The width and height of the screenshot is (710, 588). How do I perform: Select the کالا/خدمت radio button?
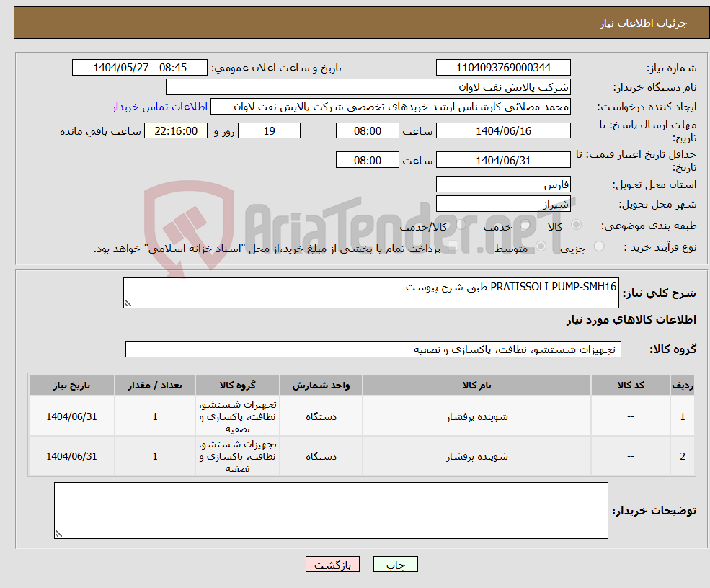pyautogui.click(x=461, y=223)
